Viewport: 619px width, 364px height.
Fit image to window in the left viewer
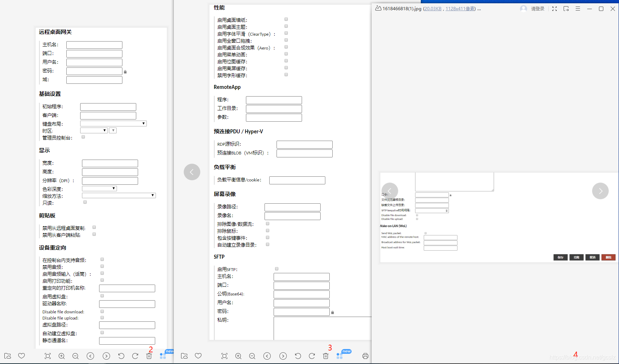(x=48, y=356)
